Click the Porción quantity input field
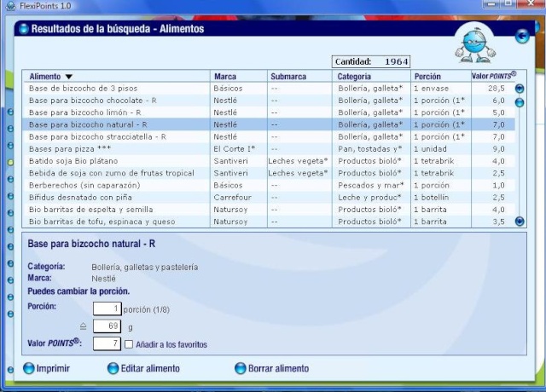Image resolution: width=546 pixels, height=392 pixels. click(x=107, y=308)
